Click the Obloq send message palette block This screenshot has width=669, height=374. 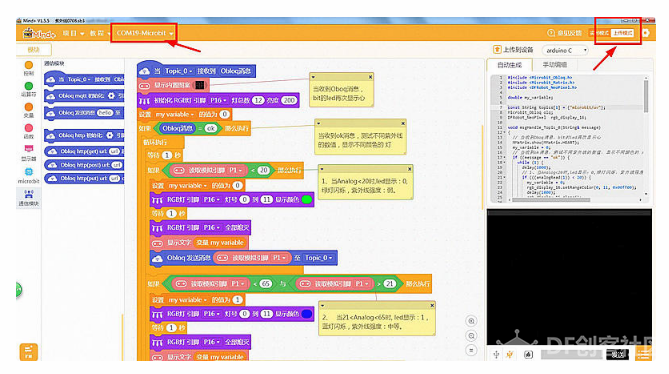tap(84, 113)
